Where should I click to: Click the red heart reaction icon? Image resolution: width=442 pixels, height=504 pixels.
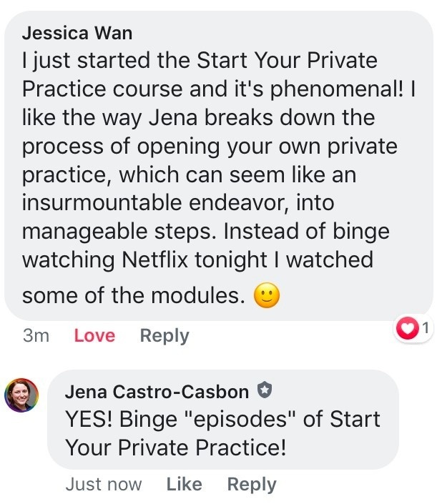click(x=408, y=328)
